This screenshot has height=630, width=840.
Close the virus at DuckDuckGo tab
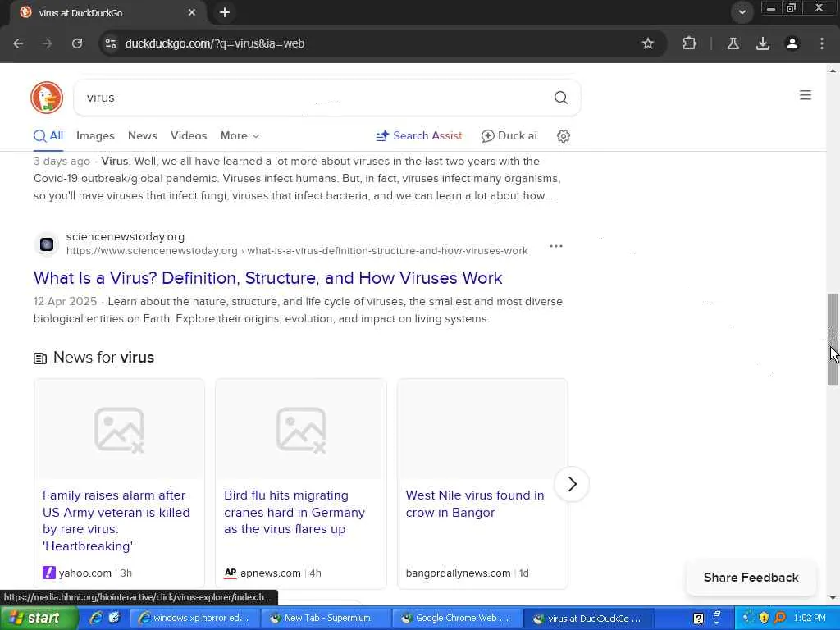pyautogui.click(x=192, y=12)
